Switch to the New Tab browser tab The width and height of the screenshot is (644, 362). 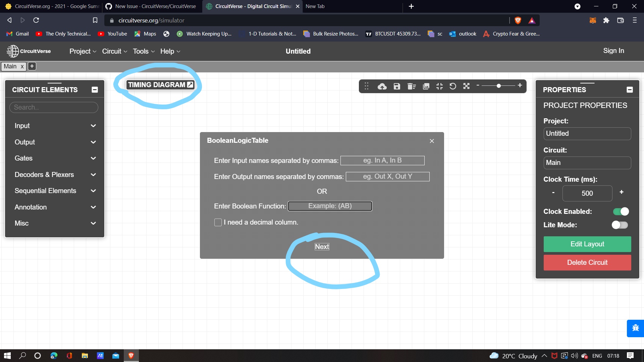pos(335,6)
